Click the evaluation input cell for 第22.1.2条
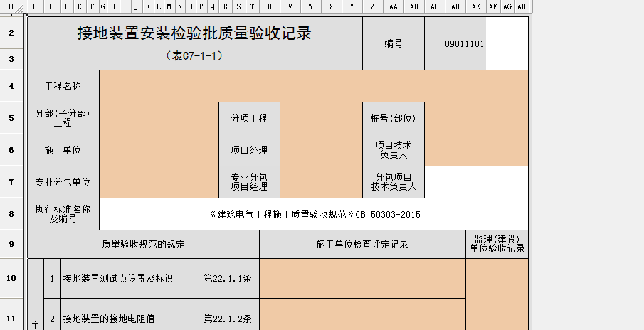Screen dimensions: 644x330 click(x=363, y=315)
